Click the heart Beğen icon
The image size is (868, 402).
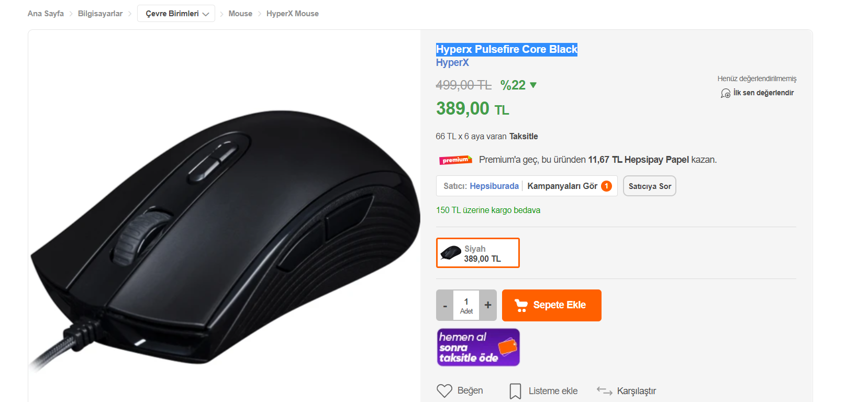(444, 390)
